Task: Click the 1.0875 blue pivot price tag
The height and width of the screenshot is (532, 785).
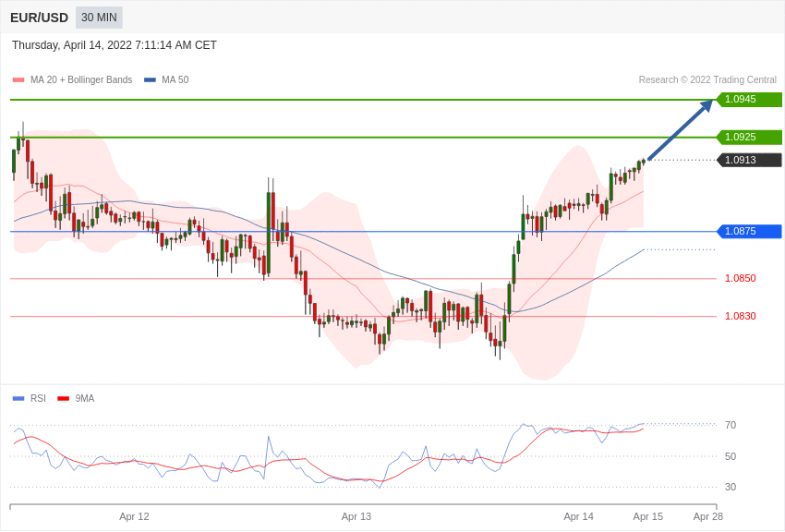Action: point(750,231)
